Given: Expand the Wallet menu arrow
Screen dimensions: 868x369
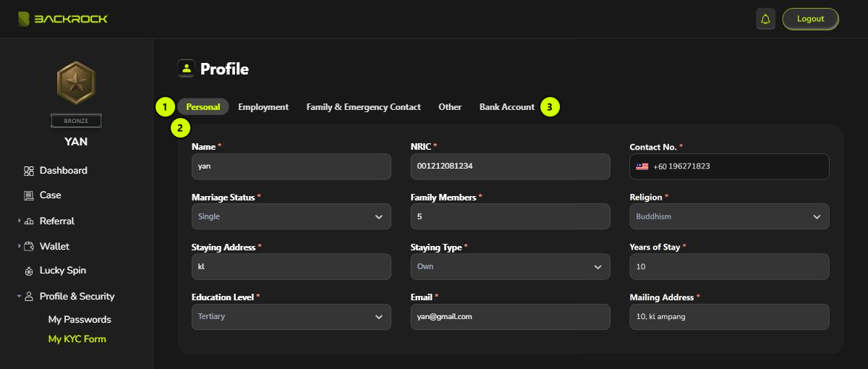Looking at the screenshot, I should pyautogui.click(x=20, y=246).
